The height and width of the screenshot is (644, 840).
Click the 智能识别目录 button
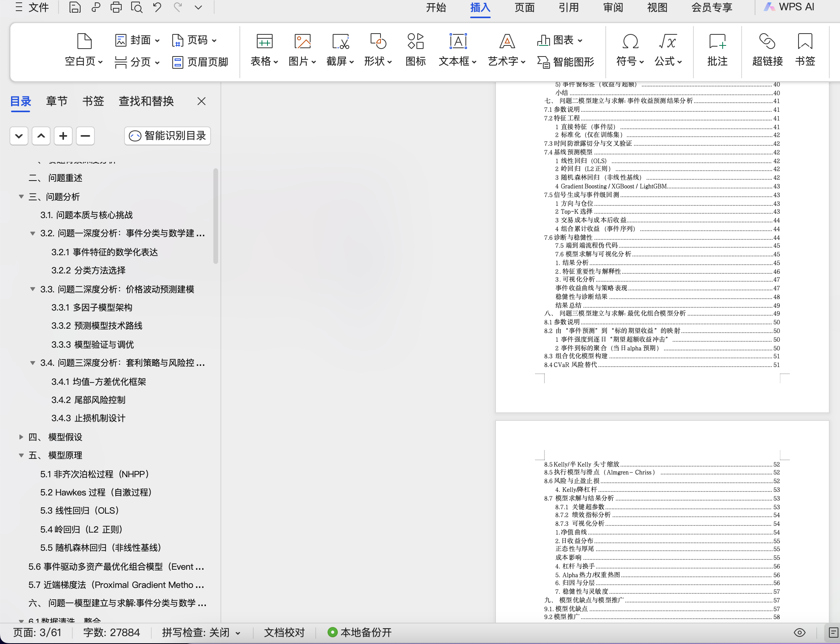(x=167, y=136)
